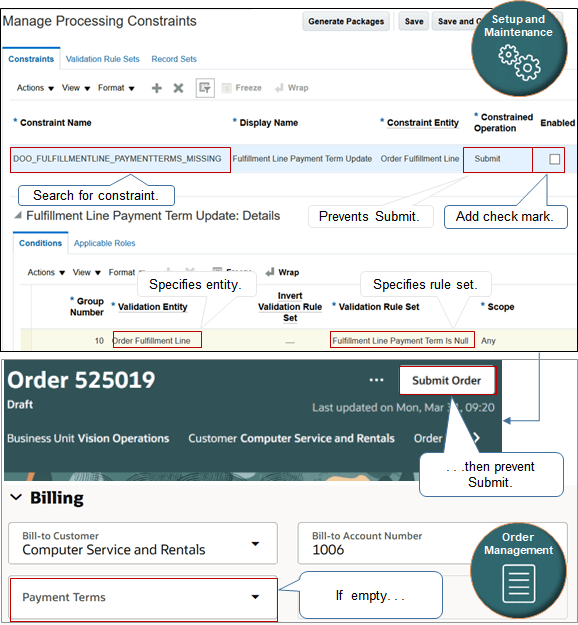Click Business Unit Vision Operations text
This screenshot has width=578, height=625.
point(88,438)
